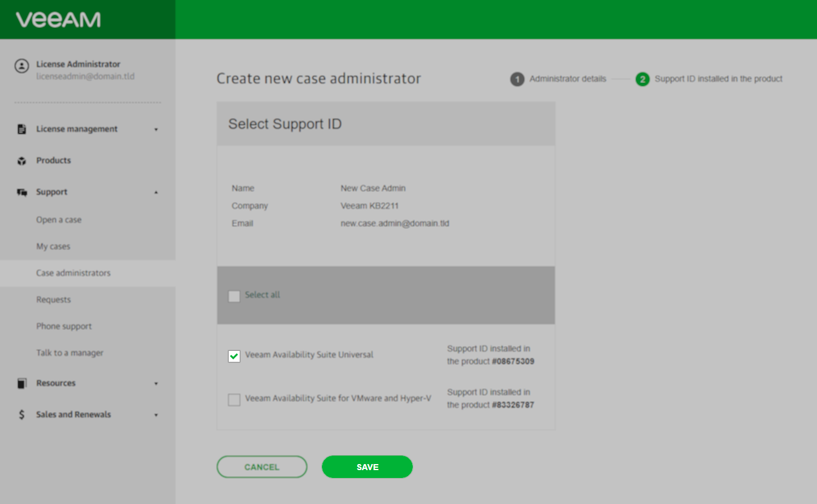Click the Veeam logo
The image size is (817, 504).
click(x=58, y=20)
